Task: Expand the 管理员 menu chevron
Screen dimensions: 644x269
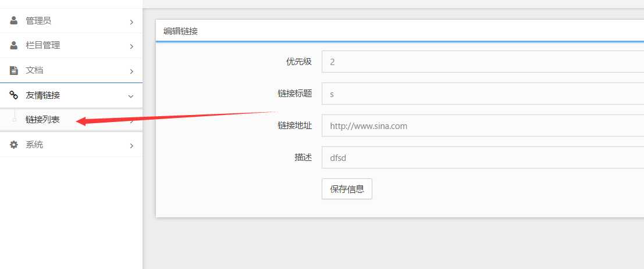Action: [131, 21]
